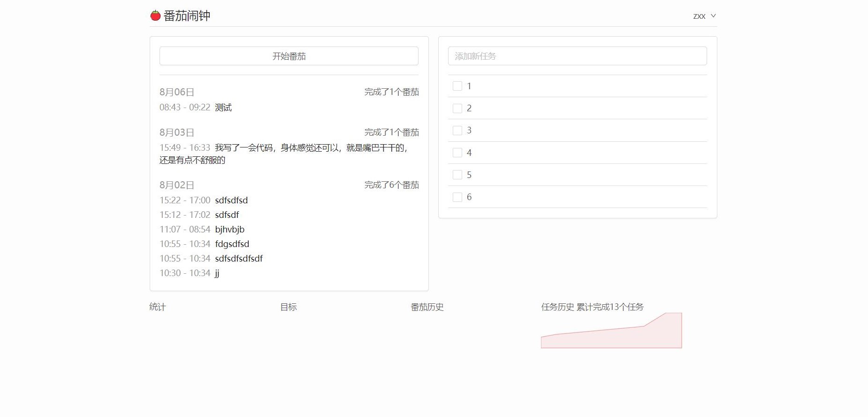The width and height of the screenshot is (868, 417).
Task: Select the 测试 tomato entry
Action: (x=223, y=108)
